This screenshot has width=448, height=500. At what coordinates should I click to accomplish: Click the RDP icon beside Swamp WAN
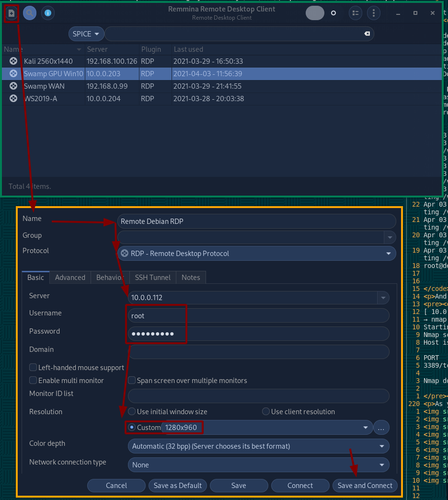click(x=13, y=86)
